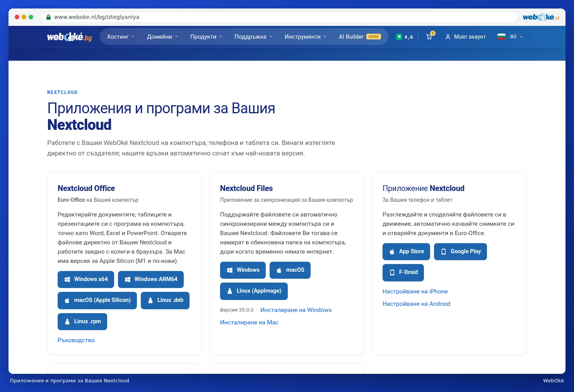Click the WebOké.nl logo in browser bar
The height and width of the screenshot is (392, 574).
541,17
